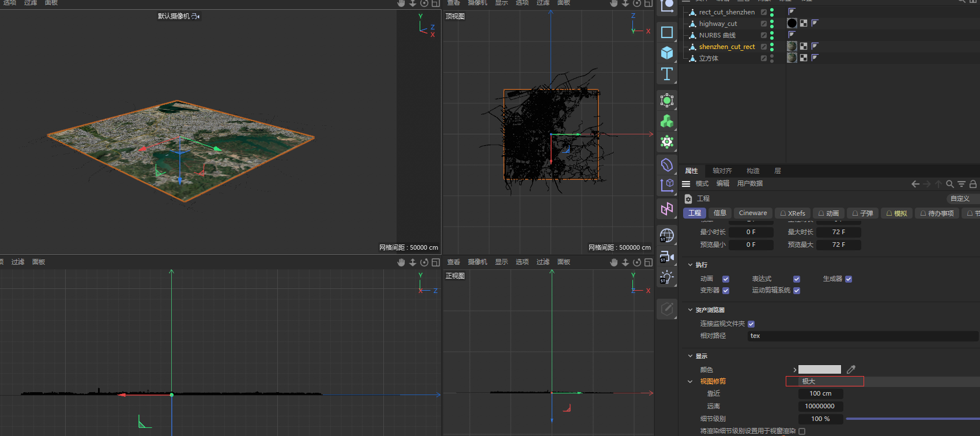Click the rotate icon in the front view header
This screenshot has width=980, height=436.
tap(637, 262)
